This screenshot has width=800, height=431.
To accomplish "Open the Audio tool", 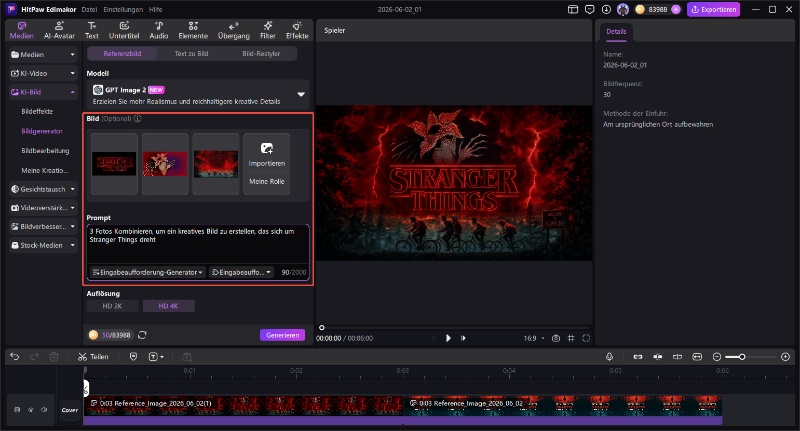I will pyautogui.click(x=159, y=31).
